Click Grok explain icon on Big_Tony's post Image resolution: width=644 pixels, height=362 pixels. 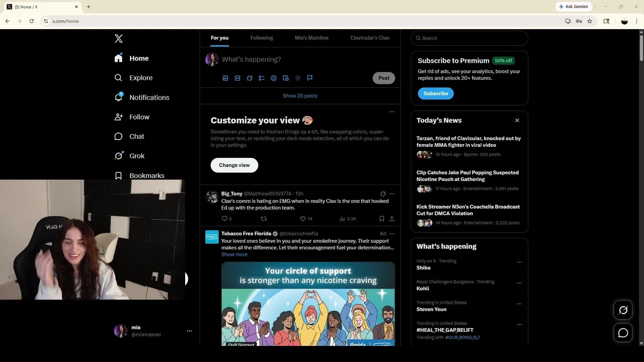(383, 194)
